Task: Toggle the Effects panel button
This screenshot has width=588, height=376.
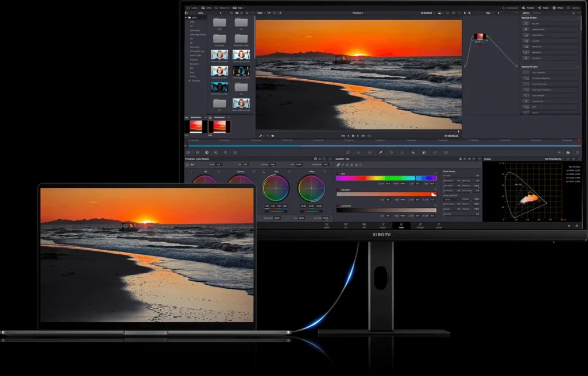Action: [x=558, y=7]
